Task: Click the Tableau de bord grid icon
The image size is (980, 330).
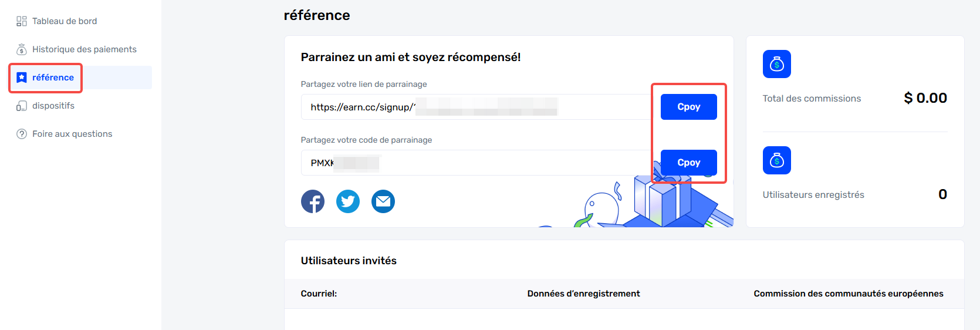Action: 22,21
